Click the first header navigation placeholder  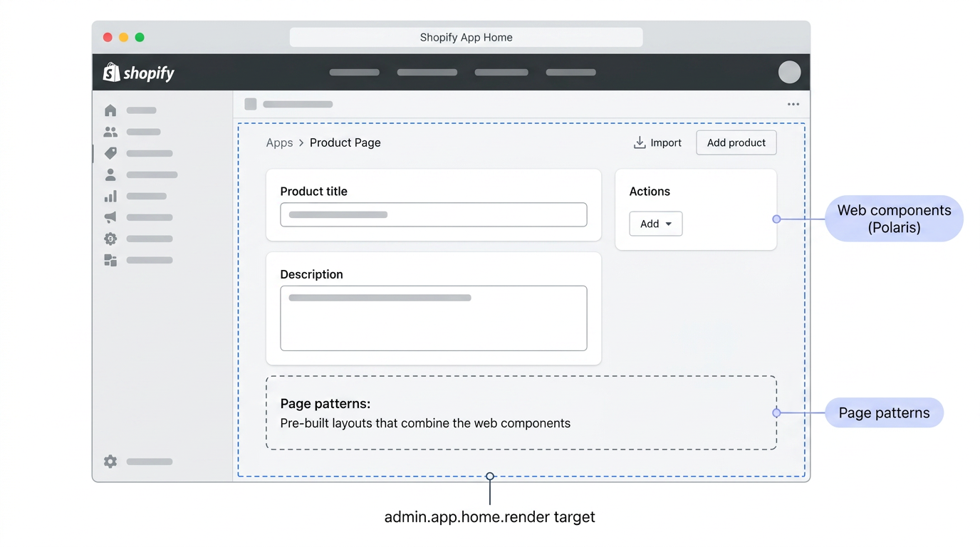(x=354, y=72)
